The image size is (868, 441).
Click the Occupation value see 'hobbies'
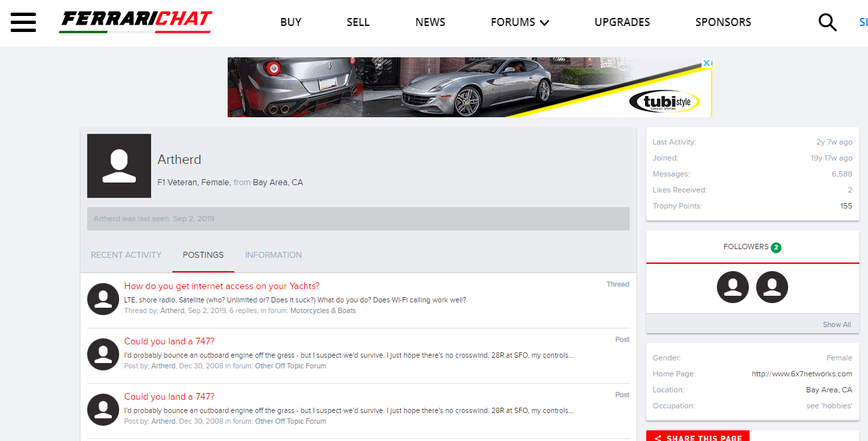click(x=829, y=406)
